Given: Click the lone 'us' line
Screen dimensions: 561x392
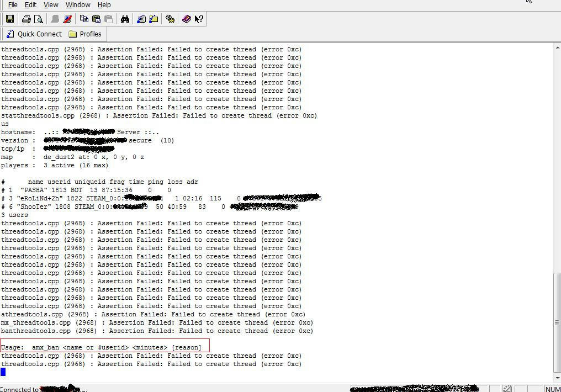Looking at the screenshot, I should pos(4,124).
